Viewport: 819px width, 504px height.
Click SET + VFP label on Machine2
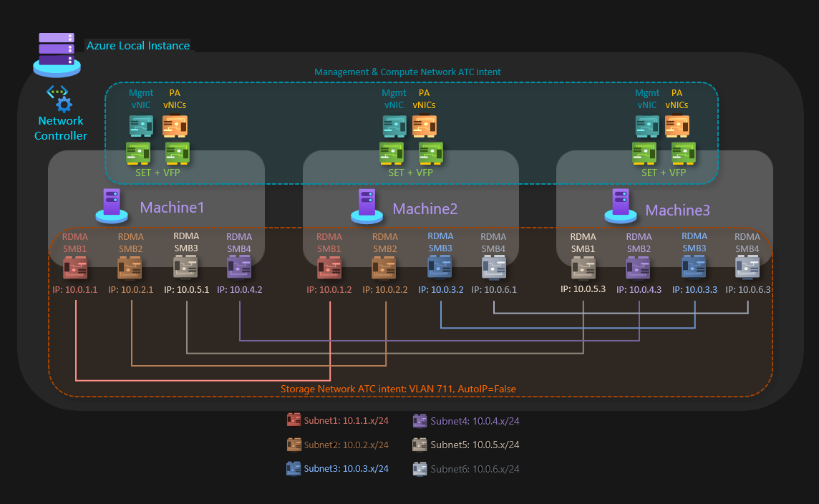(x=410, y=173)
